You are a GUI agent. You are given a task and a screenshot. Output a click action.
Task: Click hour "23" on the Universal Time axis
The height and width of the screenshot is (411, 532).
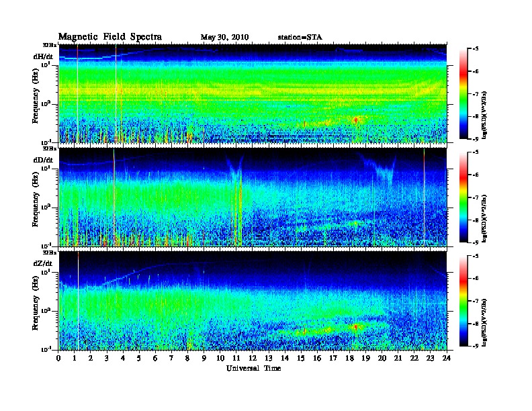pos(430,359)
